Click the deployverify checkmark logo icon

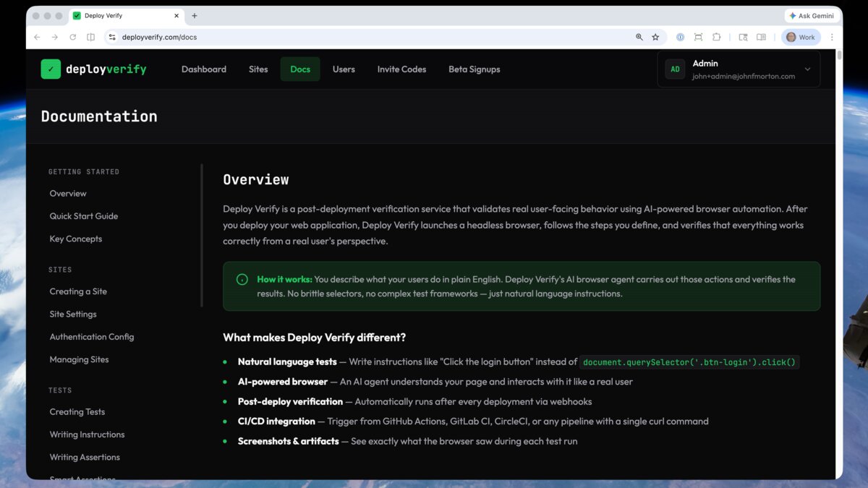[x=51, y=69]
